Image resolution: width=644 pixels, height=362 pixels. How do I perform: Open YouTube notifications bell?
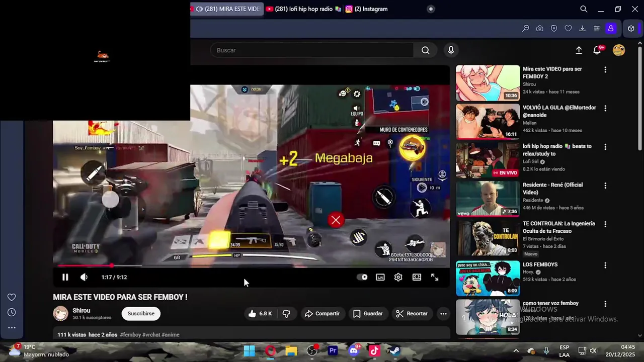(597, 50)
